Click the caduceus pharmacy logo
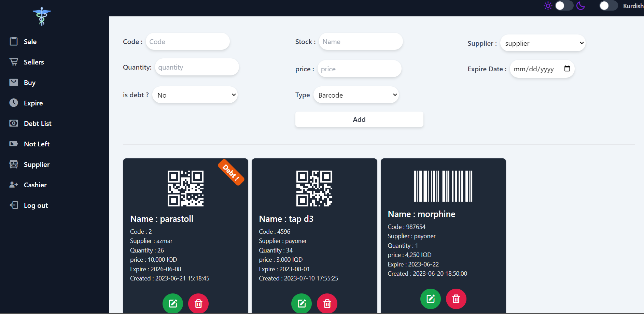The height and width of the screenshot is (318, 644). [42, 16]
